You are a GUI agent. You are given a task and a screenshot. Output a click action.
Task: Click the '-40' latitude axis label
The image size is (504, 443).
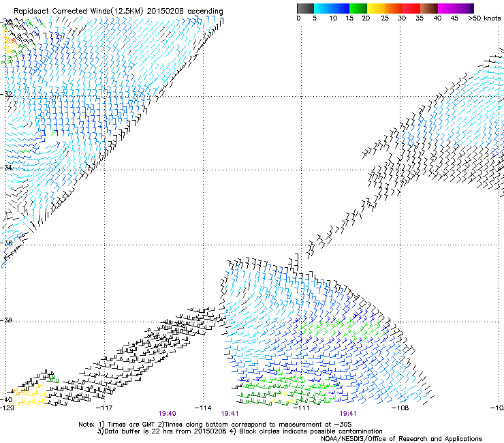(x=6, y=400)
